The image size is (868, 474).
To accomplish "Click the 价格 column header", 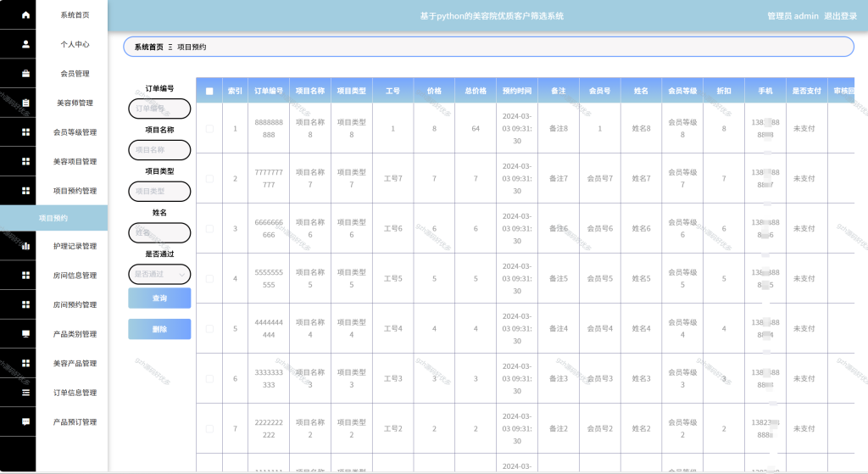I will tap(434, 91).
